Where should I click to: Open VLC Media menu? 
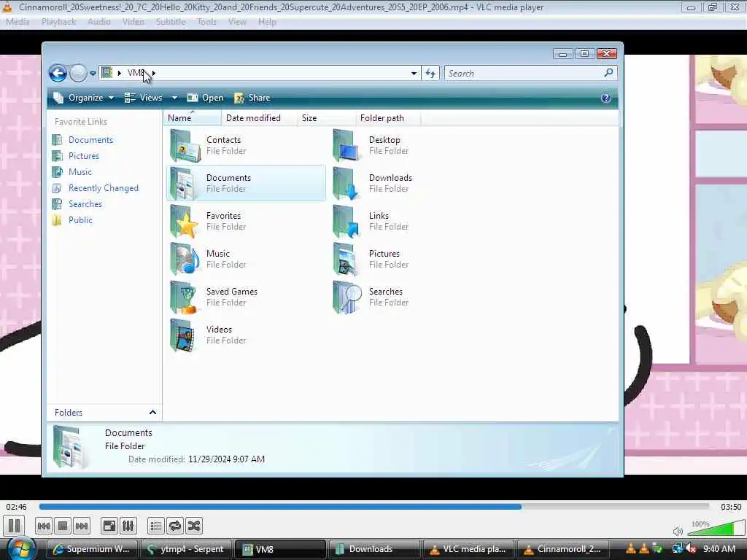pos(18,22)
